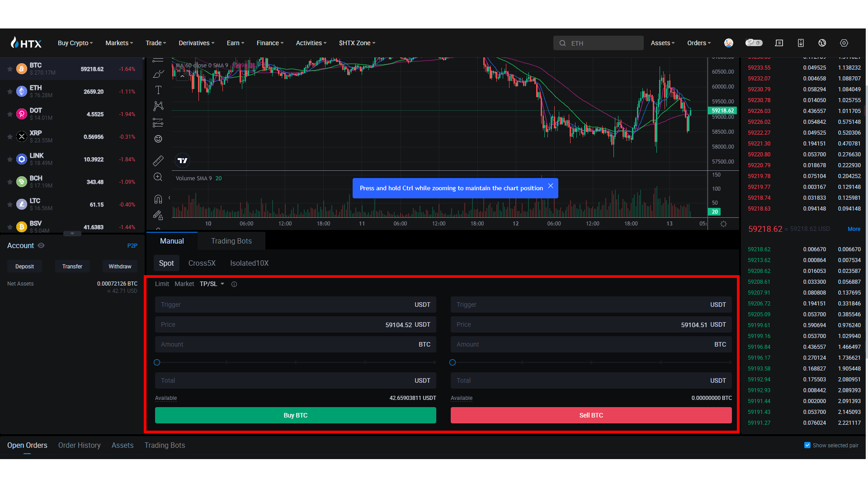Select the Limit order type

162,284
